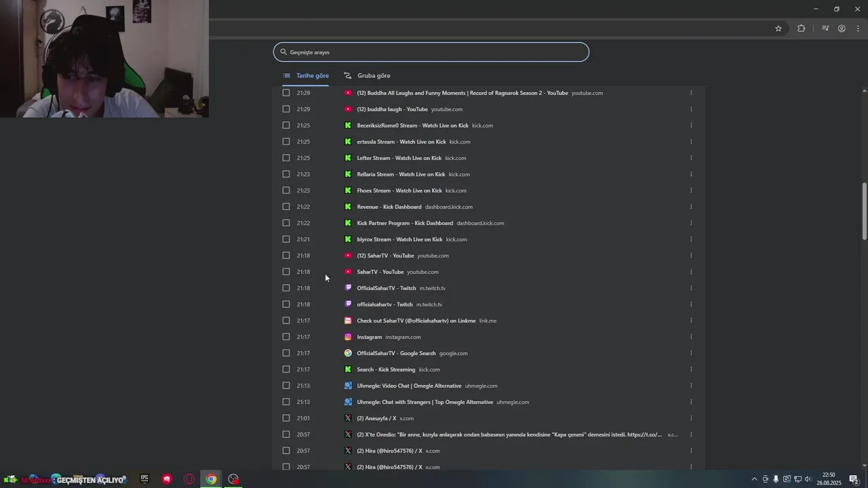Open the Opera browser taskbar icon
The height and width of the screenshot is (488, 868).
pyautogui.click(x=189, y=479)
